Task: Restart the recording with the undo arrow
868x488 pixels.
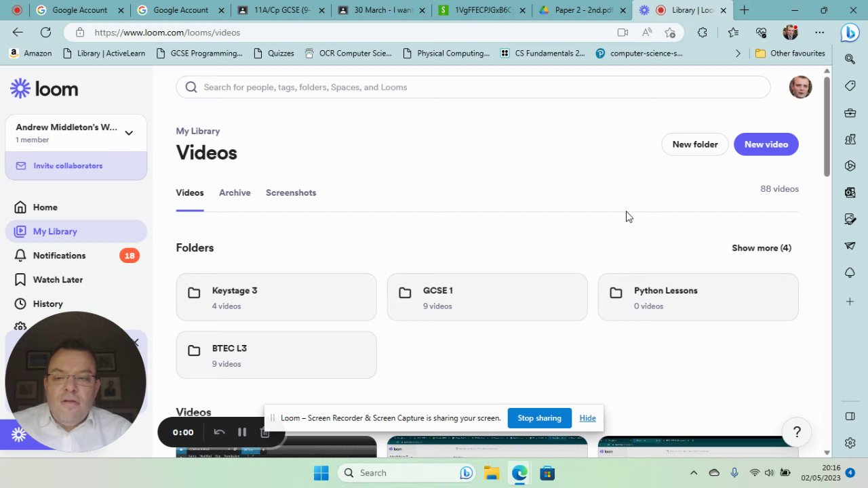Action: 219,432
